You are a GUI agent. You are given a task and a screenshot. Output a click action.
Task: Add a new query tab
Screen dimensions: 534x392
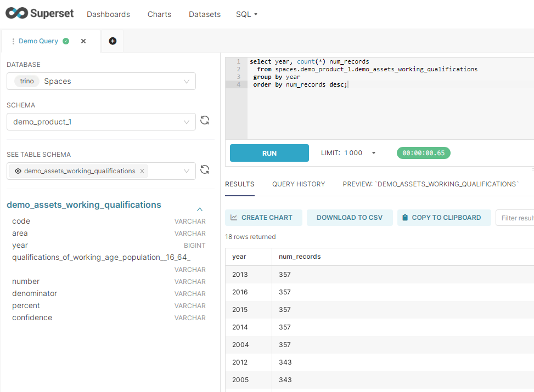[x=113, y=41]
